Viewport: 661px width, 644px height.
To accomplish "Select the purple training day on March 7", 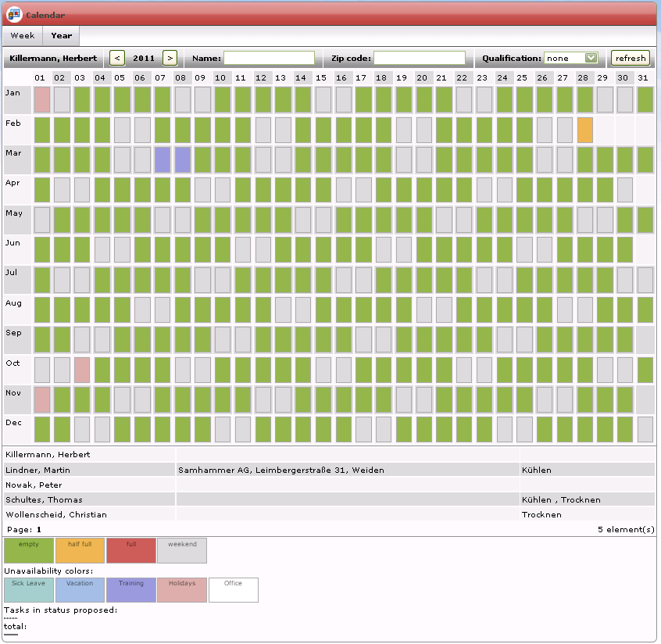I will click(x=163, y=159).
